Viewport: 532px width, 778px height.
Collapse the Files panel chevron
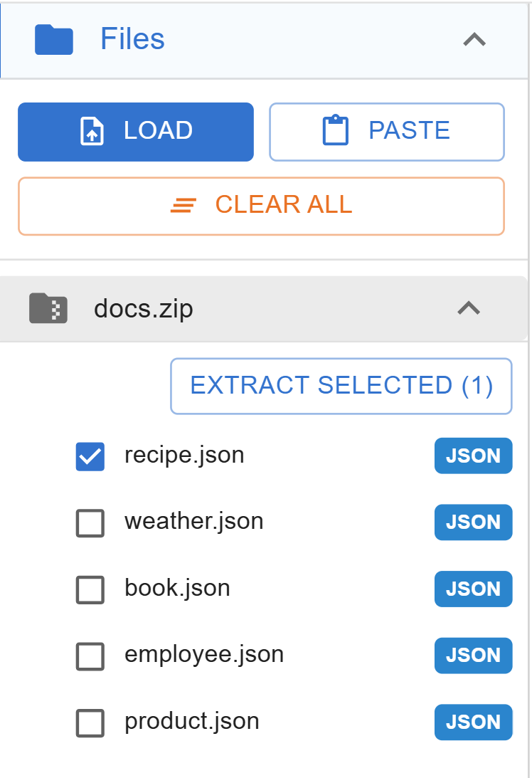tap(474, 40)
